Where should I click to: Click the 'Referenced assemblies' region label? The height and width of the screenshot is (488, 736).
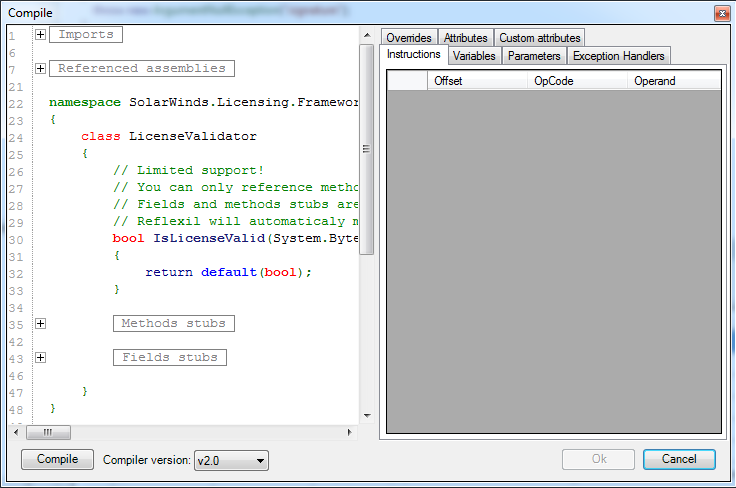pyautogui.click(x=142, y=69)
